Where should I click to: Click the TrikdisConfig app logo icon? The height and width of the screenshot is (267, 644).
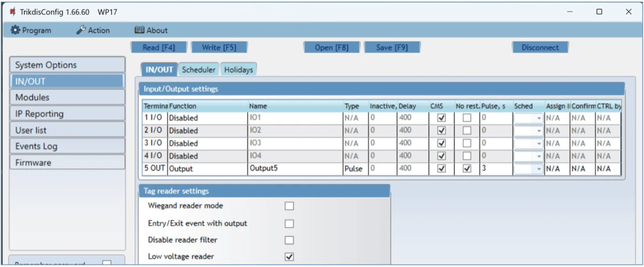point(12,11)
